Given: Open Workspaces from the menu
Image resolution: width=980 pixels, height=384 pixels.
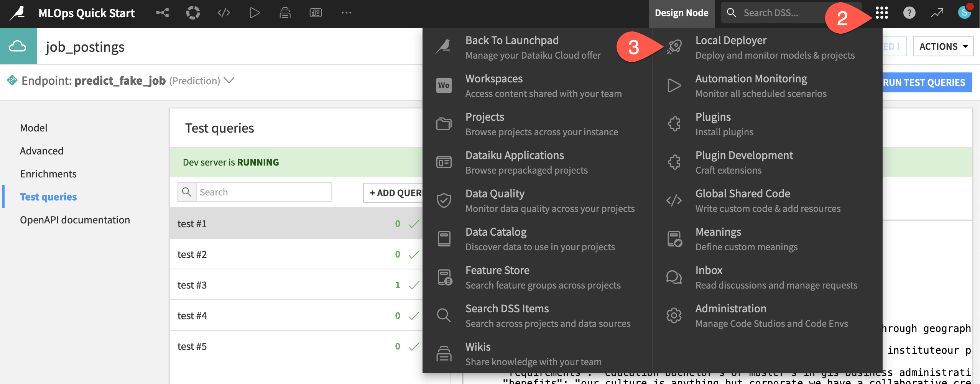Looking at the screenshot, I should (543, 86).
